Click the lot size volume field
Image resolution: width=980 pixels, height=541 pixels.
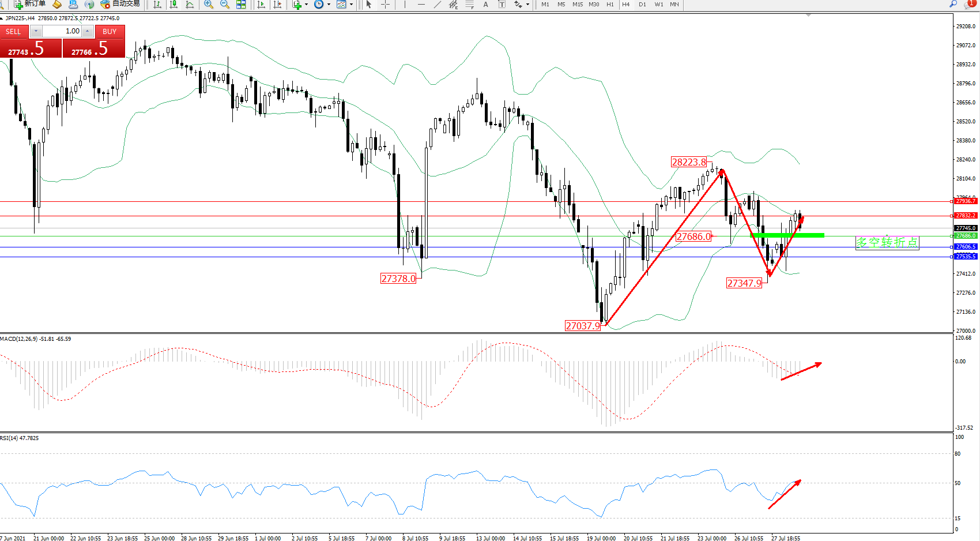coord(62,31)
